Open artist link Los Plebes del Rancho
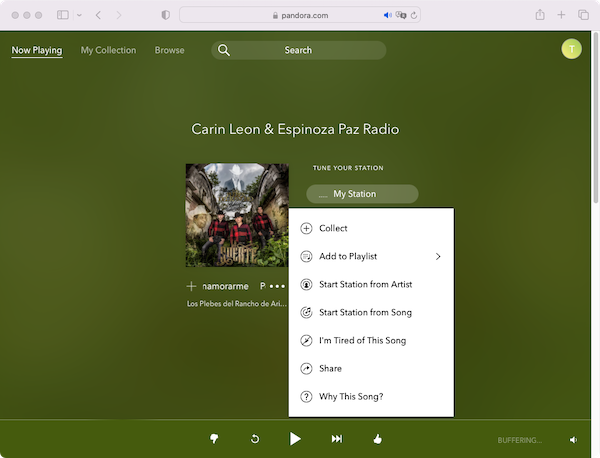 pyautogui.click(x=236, y=304)
